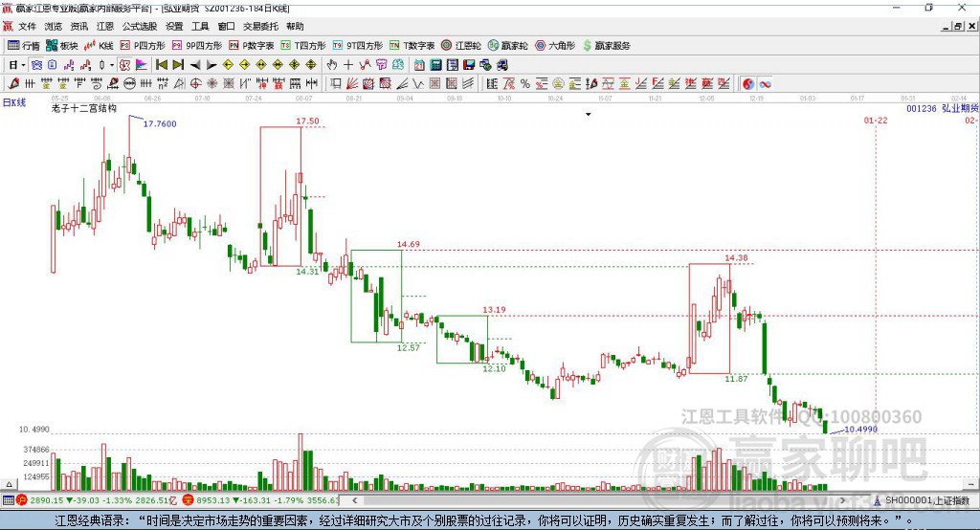Click the red floppy-disk save icon

[x=469, y=65]
